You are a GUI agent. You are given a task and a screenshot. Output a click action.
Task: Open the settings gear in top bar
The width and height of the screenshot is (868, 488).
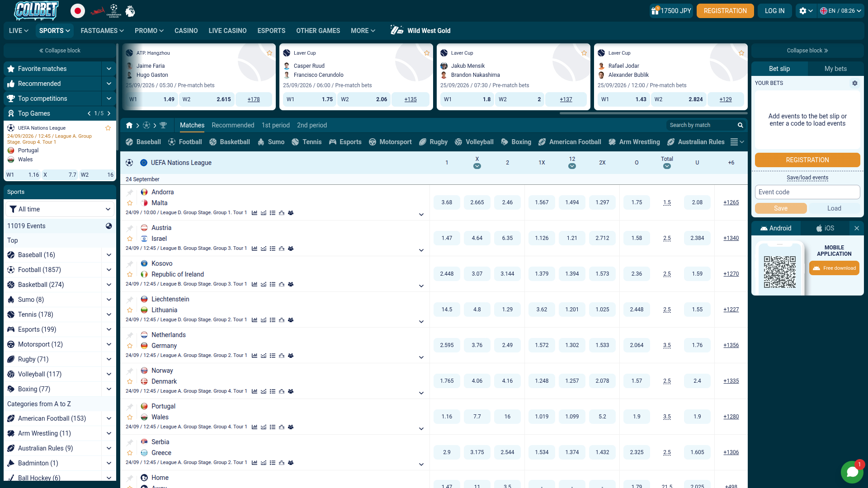coord(806,11)
